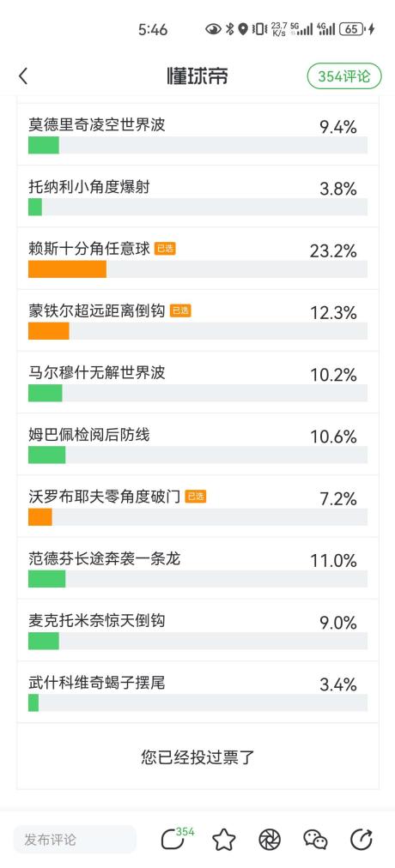Tap the forward share arrow icon

pyautogui.click(x=362, y=840)
